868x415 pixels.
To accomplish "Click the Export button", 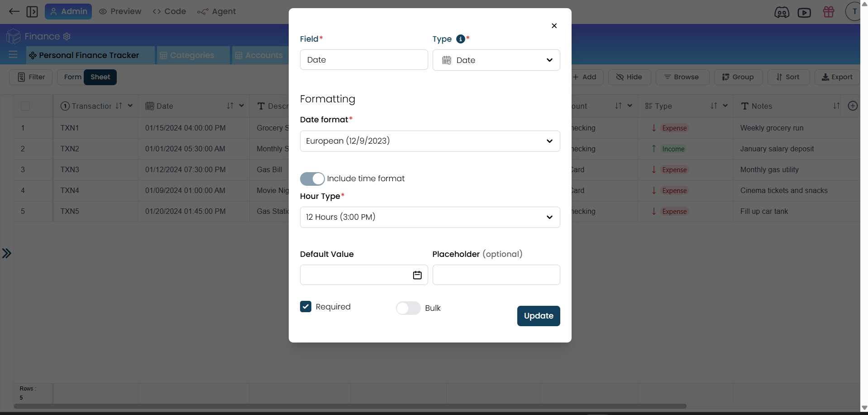I will (837, 77).
